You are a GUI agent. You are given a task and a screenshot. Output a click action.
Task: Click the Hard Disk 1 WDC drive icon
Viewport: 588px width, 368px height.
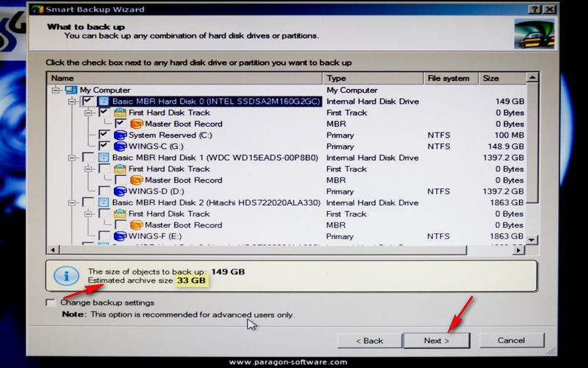point(104,158)
